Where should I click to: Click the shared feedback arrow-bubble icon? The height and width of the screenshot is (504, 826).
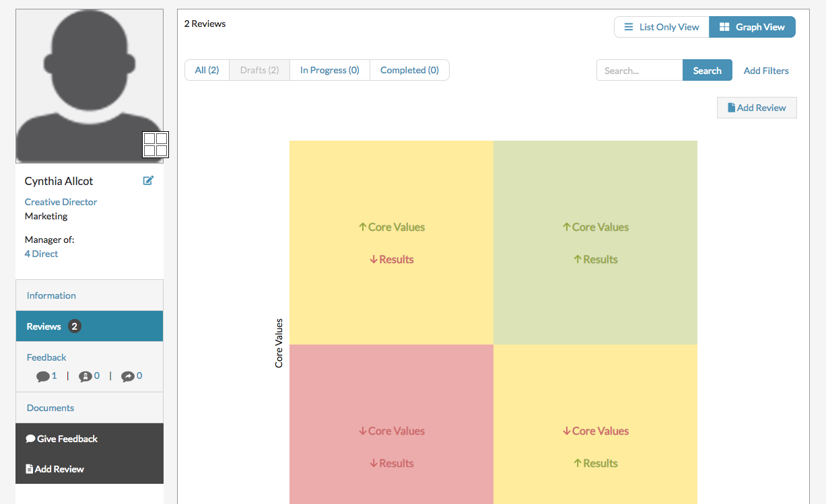point(128,377)
